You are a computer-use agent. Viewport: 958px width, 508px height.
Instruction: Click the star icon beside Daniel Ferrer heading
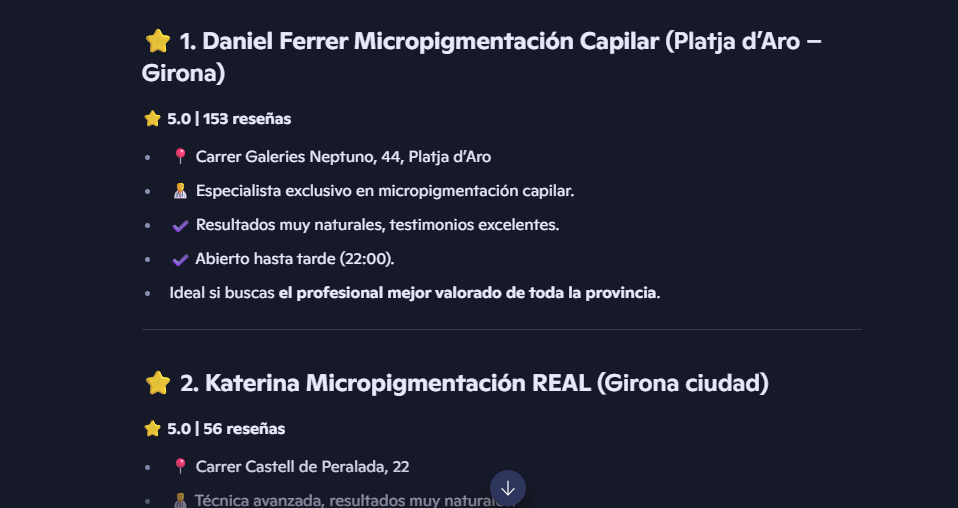[158, 41]
